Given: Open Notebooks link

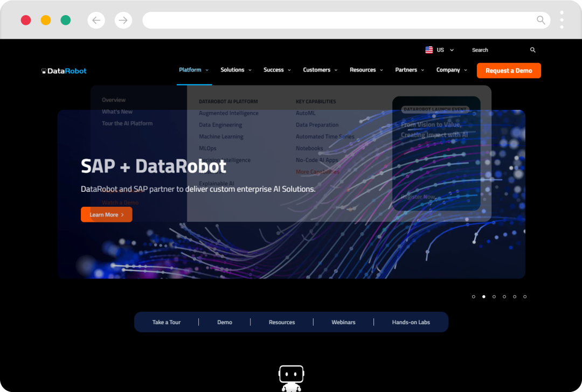Looking at the screenshot, I should [x=309, y=148].
